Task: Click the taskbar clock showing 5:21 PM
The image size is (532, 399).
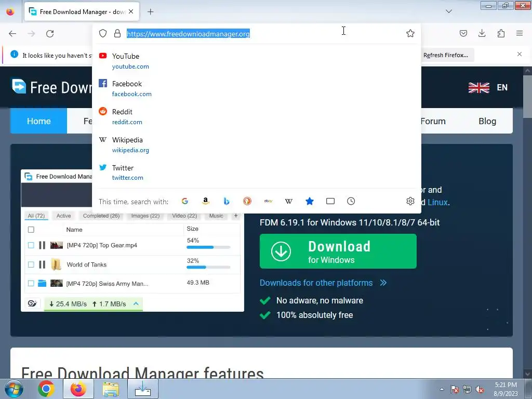Action: 506,389
